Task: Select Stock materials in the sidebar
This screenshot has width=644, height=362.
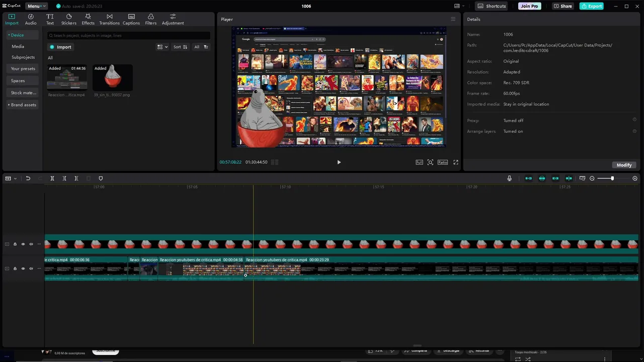Action: pos(23,93)
